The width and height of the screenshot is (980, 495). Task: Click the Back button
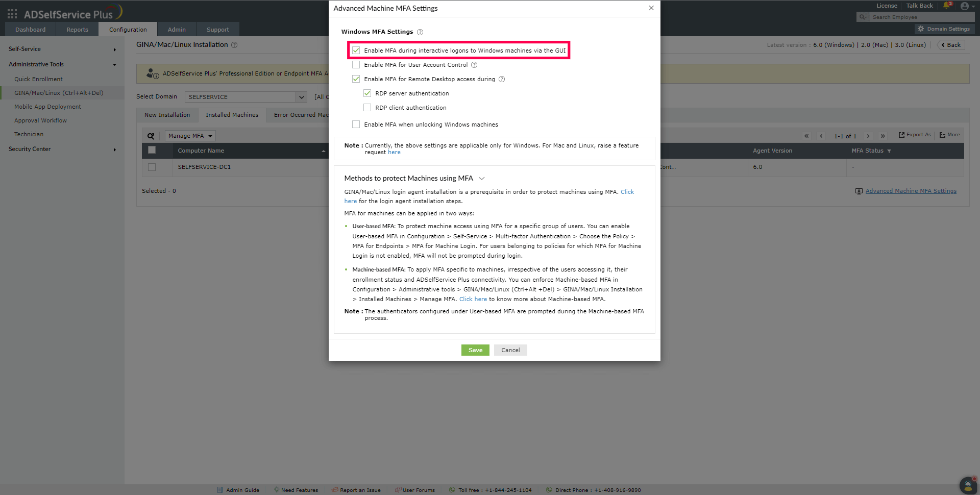pos(951,45)
